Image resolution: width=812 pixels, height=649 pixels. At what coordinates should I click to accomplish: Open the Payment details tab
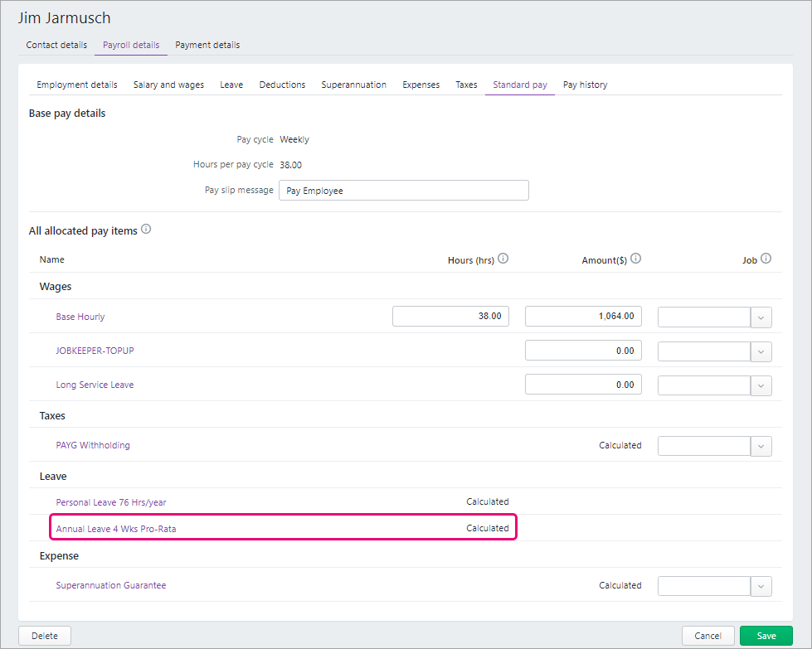207,45
